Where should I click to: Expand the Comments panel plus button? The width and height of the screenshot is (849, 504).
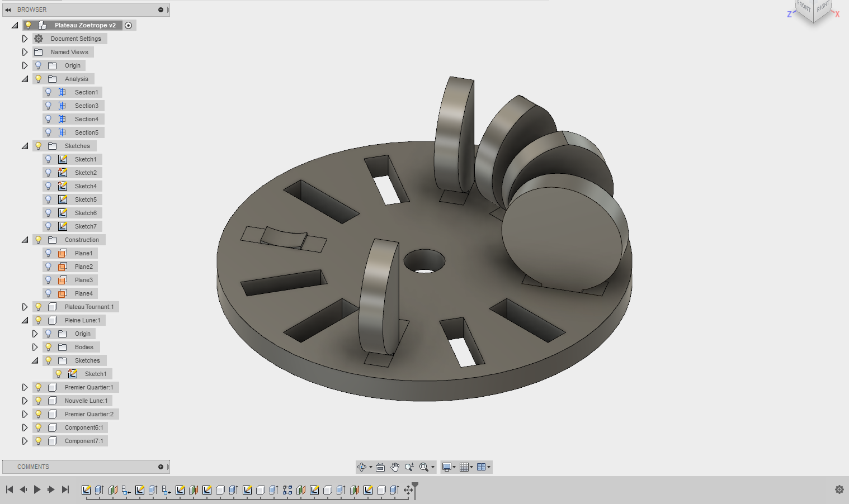coord(161,467)
